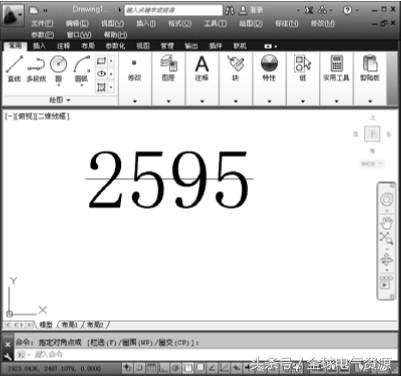
Task: Open the 修改 (Modify) panel button
Action: pos(134,69)
